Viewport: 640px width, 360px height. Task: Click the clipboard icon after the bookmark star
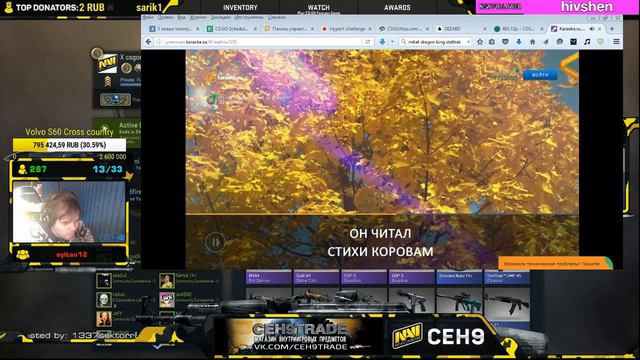click(x=492, y=42)
